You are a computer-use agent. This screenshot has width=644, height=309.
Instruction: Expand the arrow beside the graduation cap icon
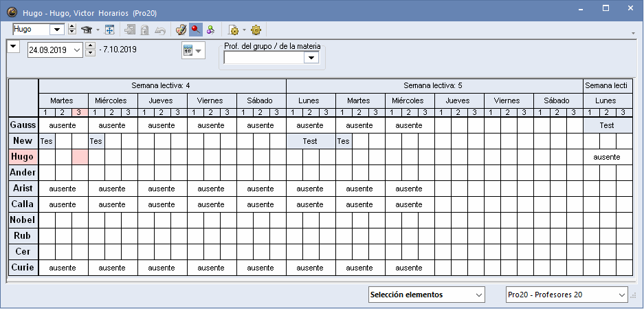(x=98, y=30)
